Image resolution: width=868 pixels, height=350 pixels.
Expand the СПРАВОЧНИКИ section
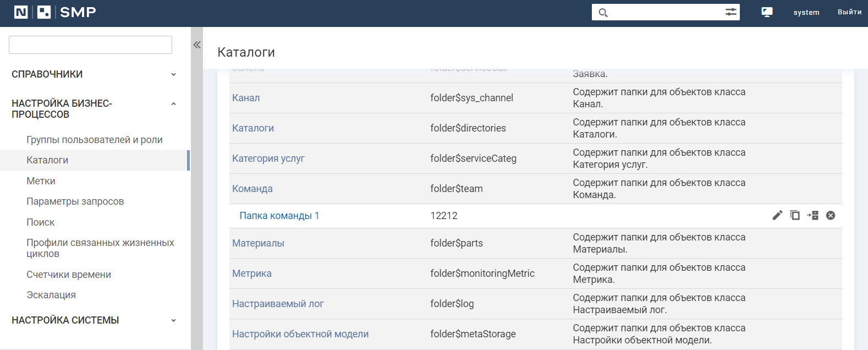coord(173,74)
